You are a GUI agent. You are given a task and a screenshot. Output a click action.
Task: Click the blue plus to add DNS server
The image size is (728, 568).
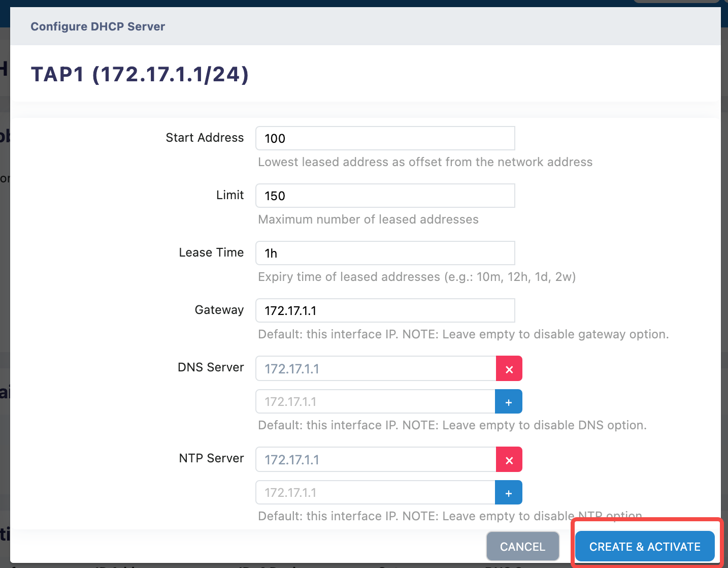508,402
